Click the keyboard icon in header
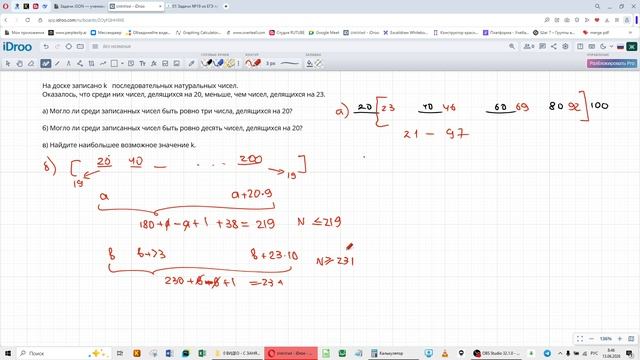640x360 pixels. coord(591,47)
